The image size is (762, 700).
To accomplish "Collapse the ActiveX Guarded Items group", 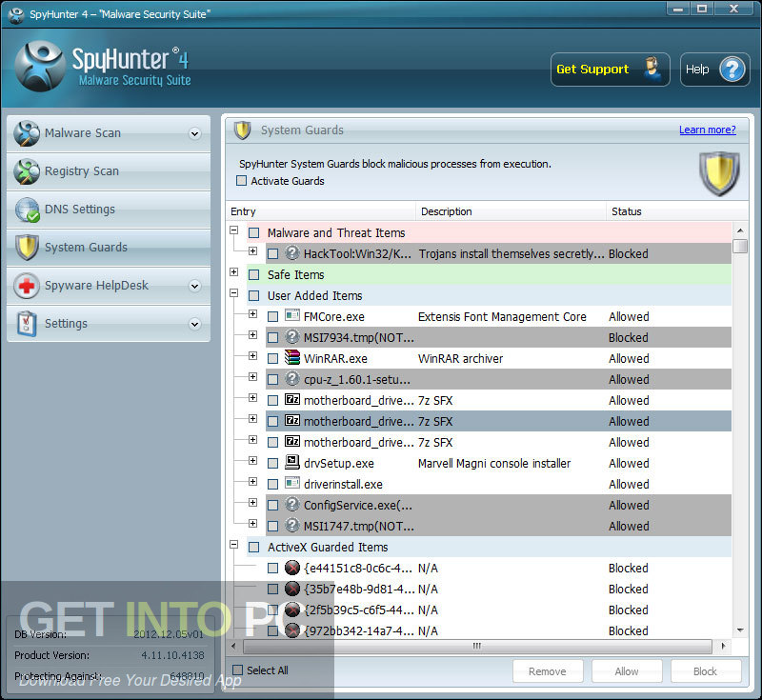I will click(x=233, y=545).
